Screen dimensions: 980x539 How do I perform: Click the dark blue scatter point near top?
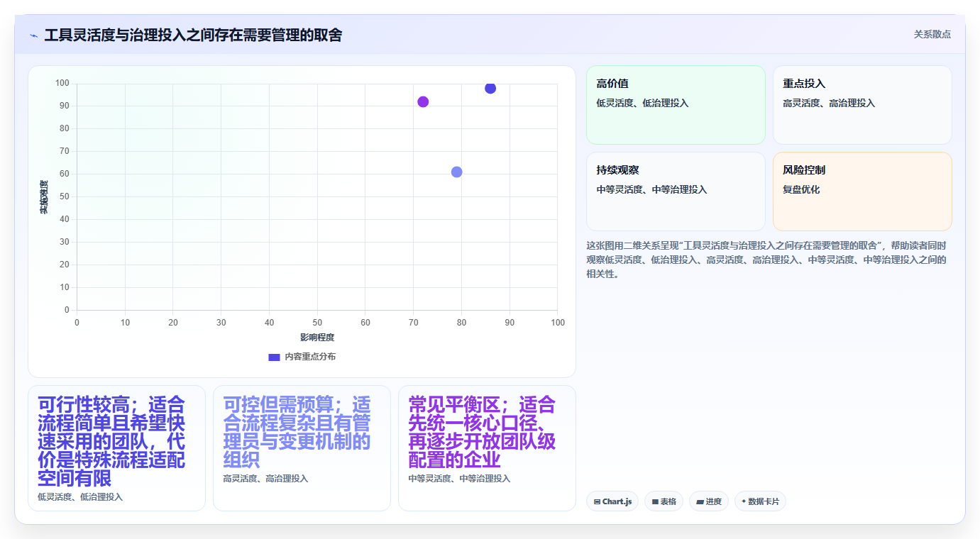(490, 88)
